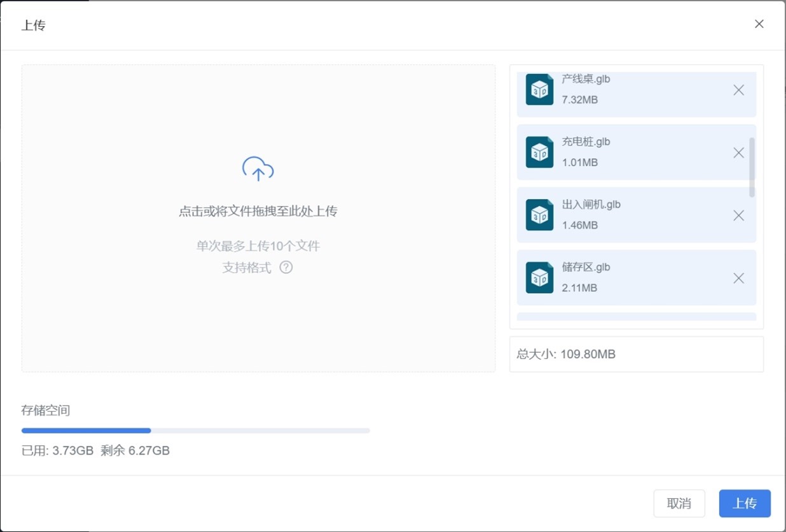Image resolution: width=786 pixels, height=532 pixels.
Task: Select the 储存区.glb file entry name
Action: point(586,268)
